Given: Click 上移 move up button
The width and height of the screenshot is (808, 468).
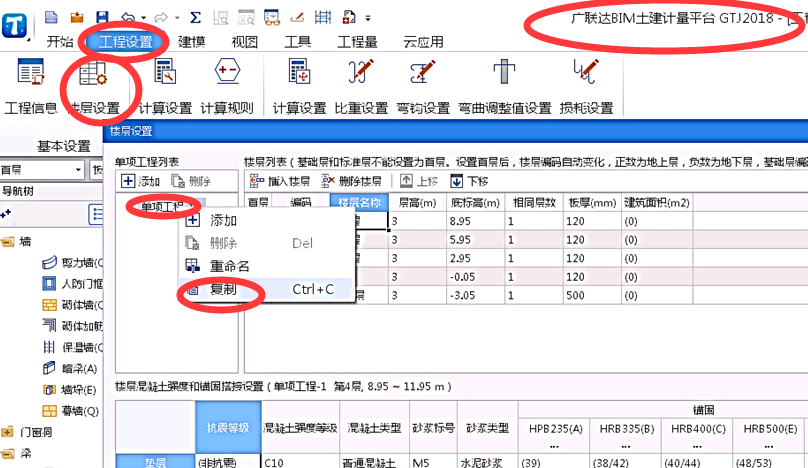Looking at the screenshot, I should click(419, 181).
